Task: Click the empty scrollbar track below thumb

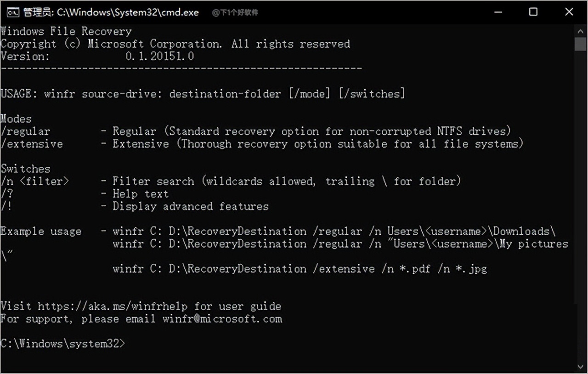Action: [x=580, y=207]
